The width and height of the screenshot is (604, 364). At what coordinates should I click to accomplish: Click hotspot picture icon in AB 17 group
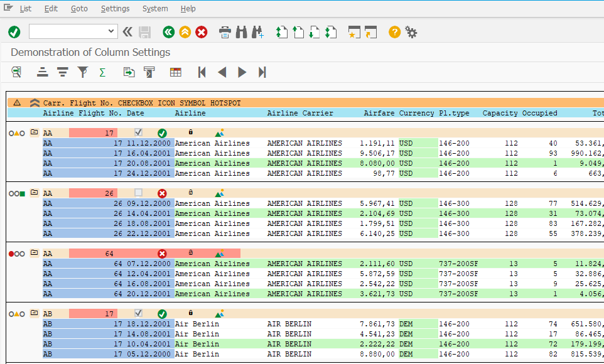click(x=220, y=314)
